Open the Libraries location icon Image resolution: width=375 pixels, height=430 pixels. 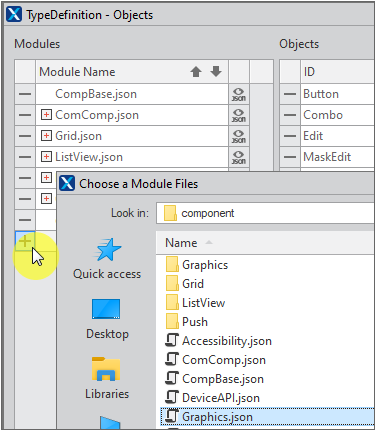click(x=106, y=369)
